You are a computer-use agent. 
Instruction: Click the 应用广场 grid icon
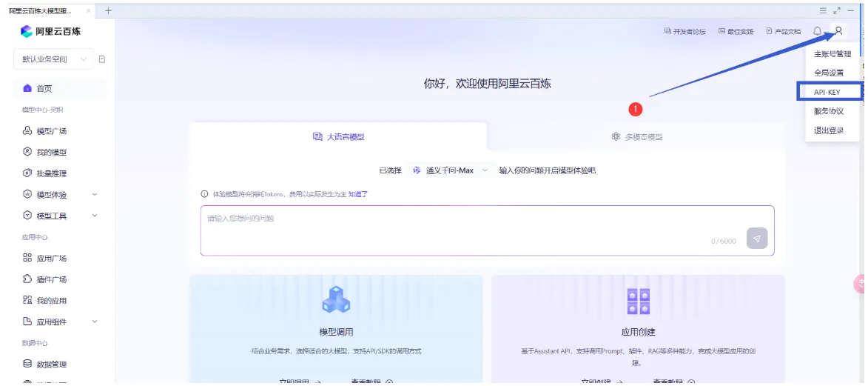(x=27, y=258)
